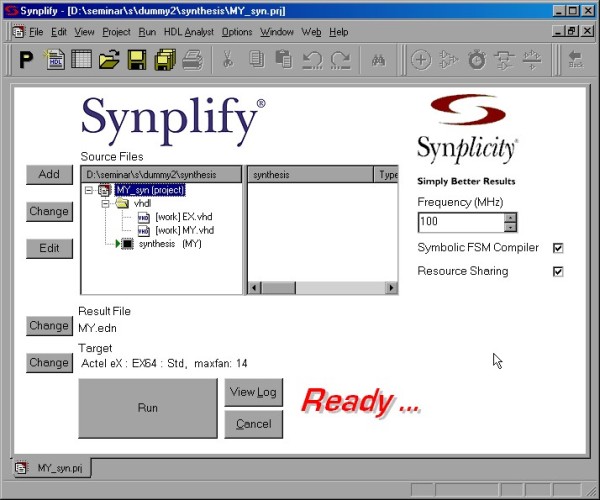This screenshot has width=600, height=500.
Task: Click the large Run button
Action: point(148,408)
